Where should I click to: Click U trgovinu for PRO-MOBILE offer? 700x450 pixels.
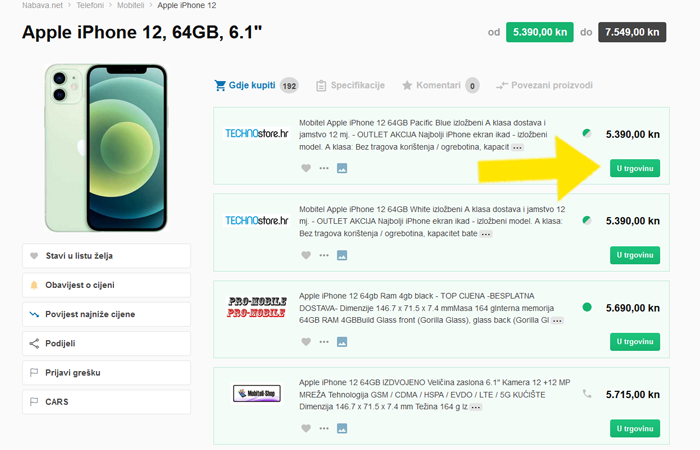(635, 342)
